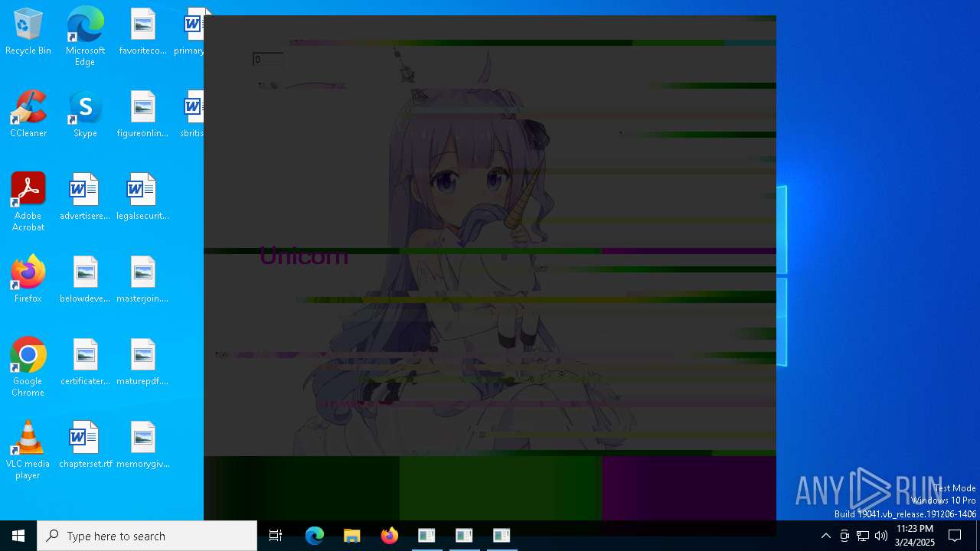Select the masterjoin... image file icon
The height and width of the screenshot is (551, 980).
142,280
